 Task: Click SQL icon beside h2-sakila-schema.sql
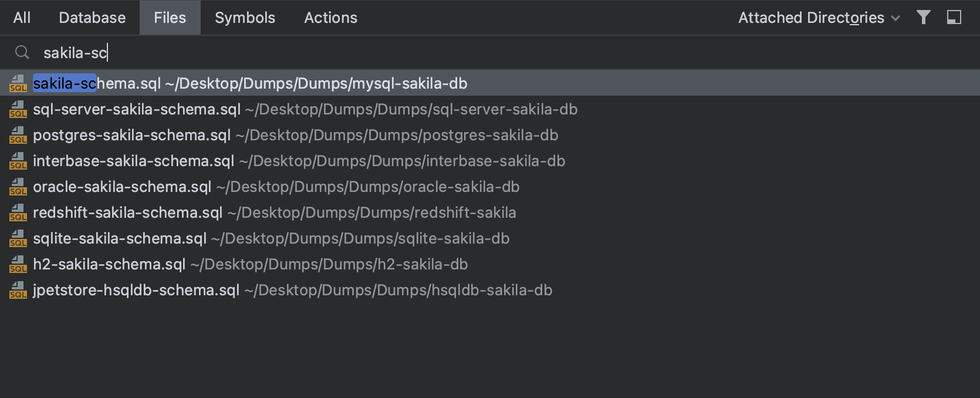tap(18, 264)
